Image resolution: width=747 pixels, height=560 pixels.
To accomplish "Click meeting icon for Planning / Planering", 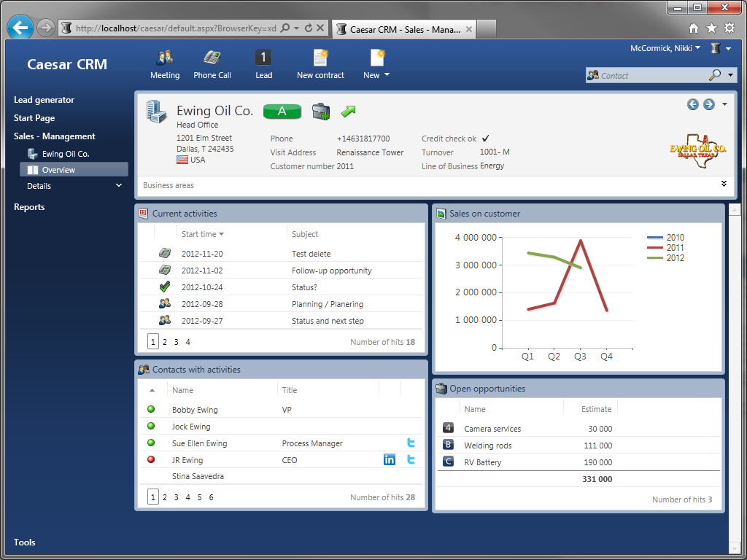I will [165, 303].
